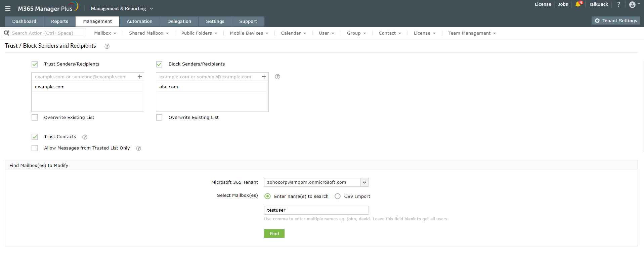Screen dimensions: 644x258
Task: Click the License link in header
Action: point(543,4)
